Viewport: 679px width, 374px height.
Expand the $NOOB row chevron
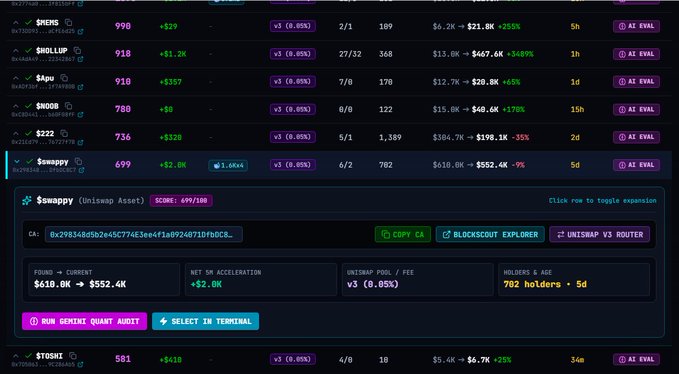coord(16,106)
